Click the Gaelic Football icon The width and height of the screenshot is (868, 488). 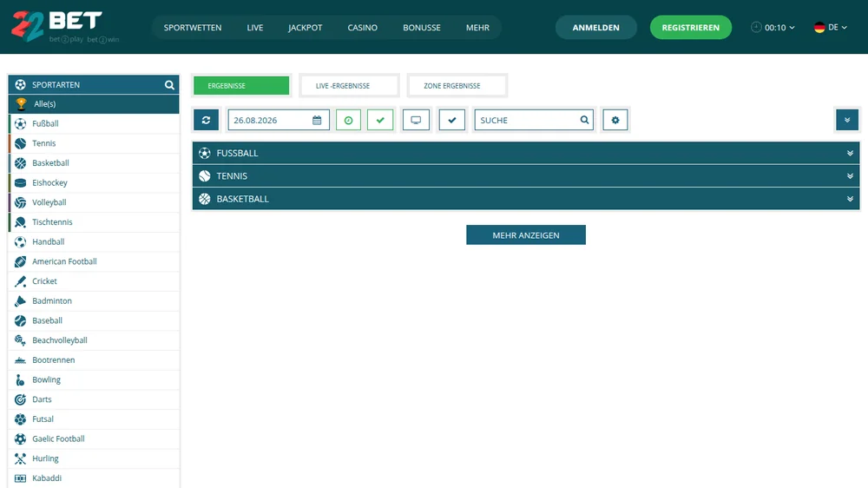(x=21, y=439)
